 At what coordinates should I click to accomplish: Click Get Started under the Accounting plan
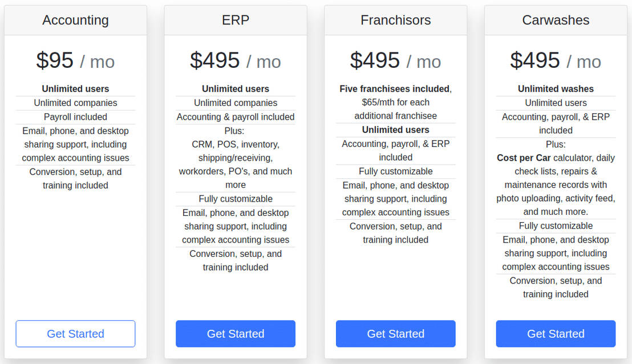point(75,334)
